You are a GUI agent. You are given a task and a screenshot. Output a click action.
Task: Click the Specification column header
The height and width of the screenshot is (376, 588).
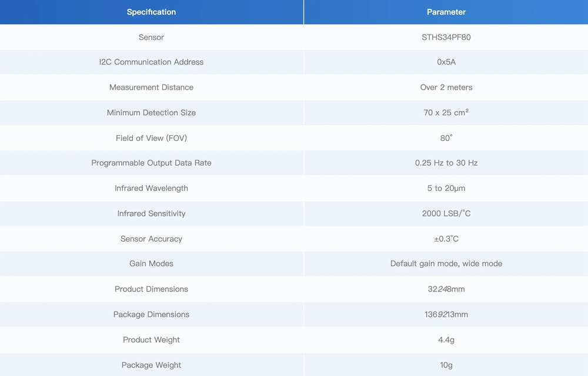pyautogui.click(x=151, y=12)
